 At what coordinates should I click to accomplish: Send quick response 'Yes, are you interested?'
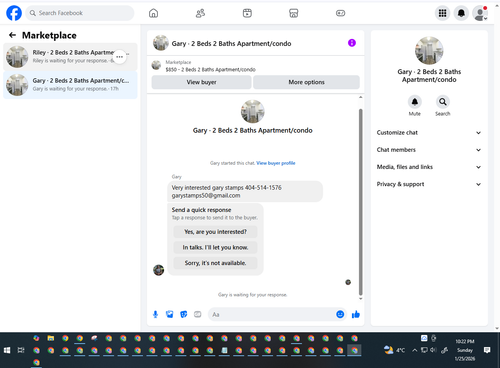(x=215, y=232)
